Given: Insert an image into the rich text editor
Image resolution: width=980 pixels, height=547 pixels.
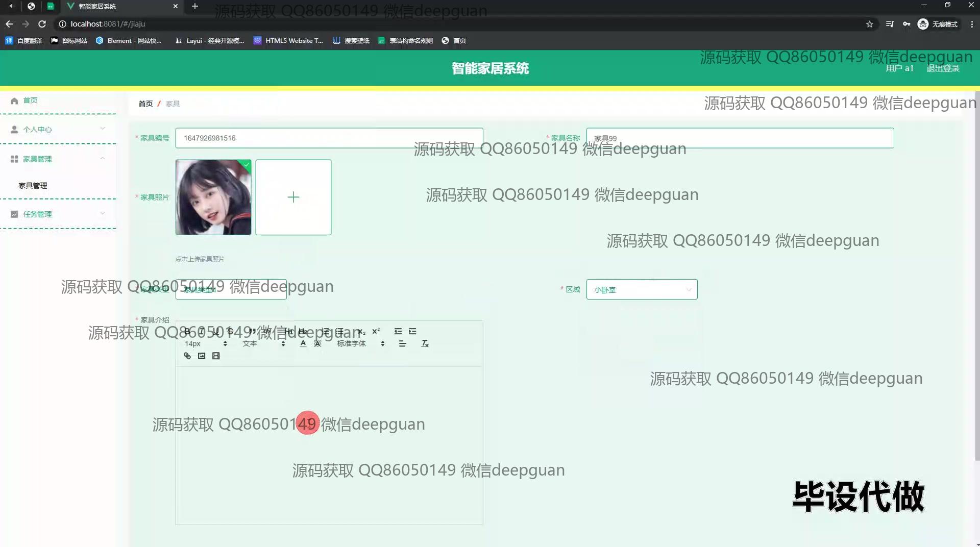Looking at the screenshot, I should (202, 356).
